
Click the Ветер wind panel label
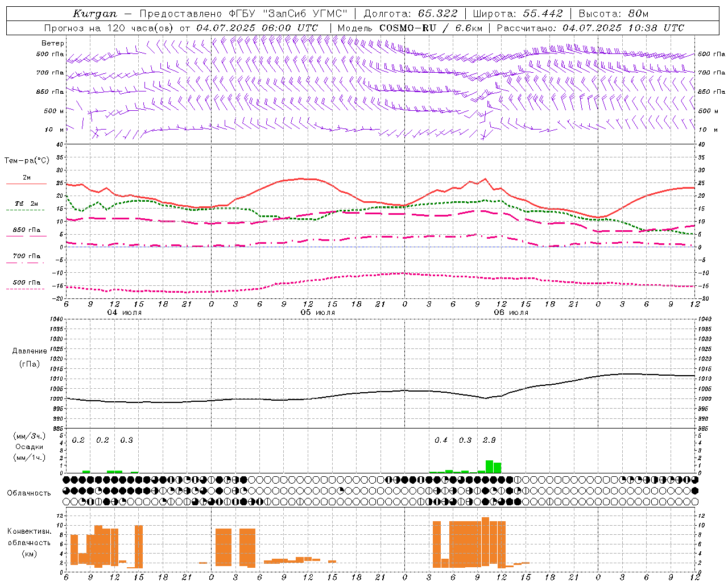[52, 43]
